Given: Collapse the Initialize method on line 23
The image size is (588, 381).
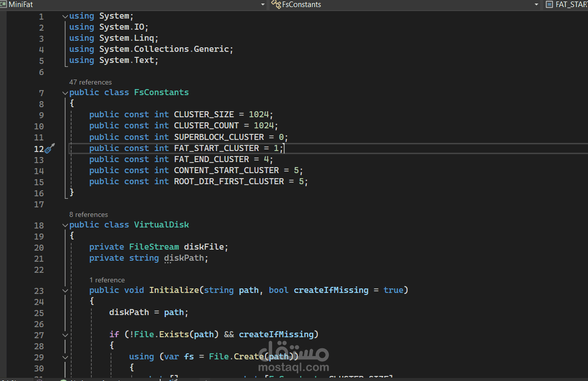Looking at the screenshot, I should 65,291.
